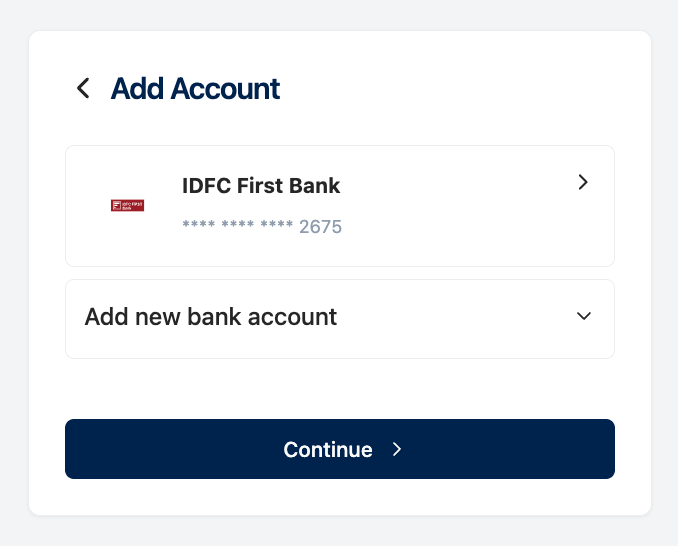Viewport: 678px width, 546px height.
Task: Click the Continue label text
Action: (328, 450)
